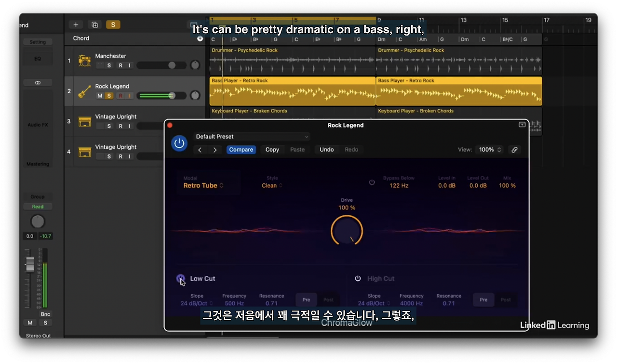The width and height of the screenshot is (617, 364).
Task: Open the Model Retro Tube dropdown
Action: [x=203, y=185]
